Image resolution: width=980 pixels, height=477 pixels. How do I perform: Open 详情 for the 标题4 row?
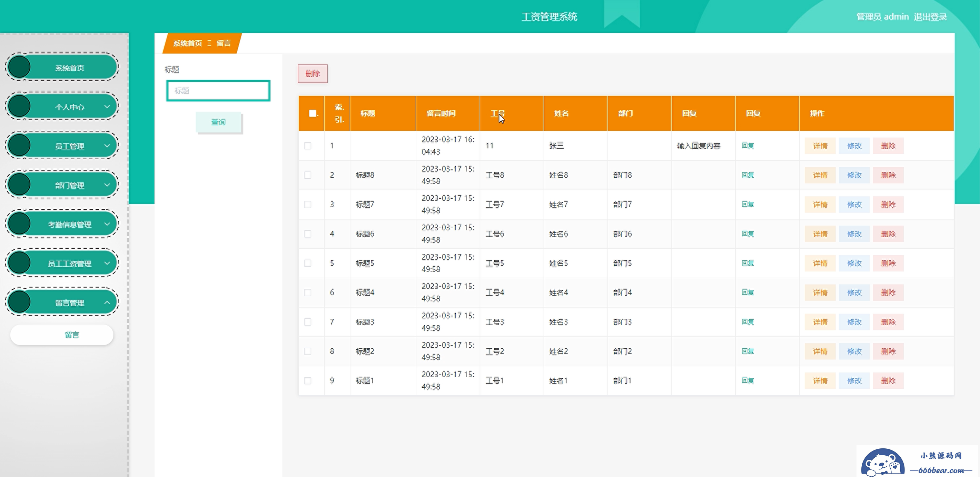tap(820, 292)
